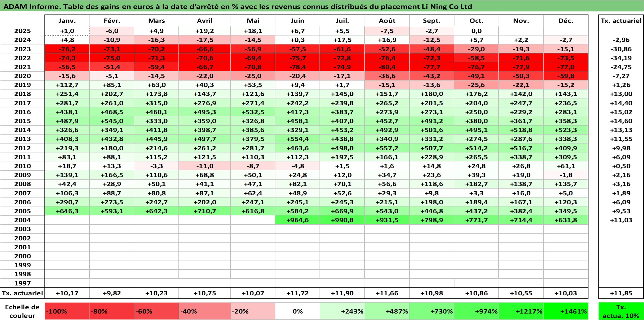The image size is (644, 320).
Task: Click the cell with -76,2
Action: [x=67, y=49]
